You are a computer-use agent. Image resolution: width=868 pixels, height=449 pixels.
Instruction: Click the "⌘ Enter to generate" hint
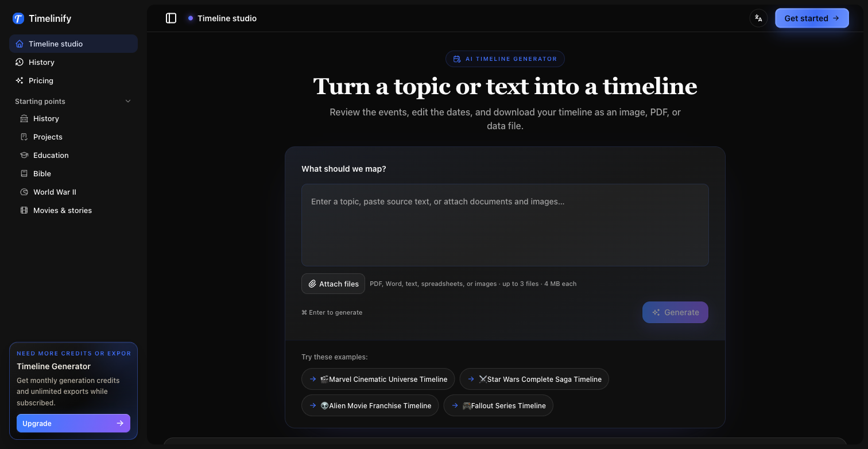[x=332, y=312]
